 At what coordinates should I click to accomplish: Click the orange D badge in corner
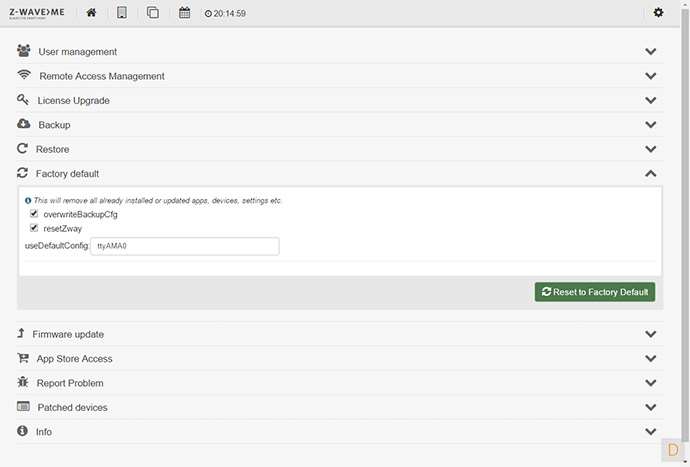(673, 450)
